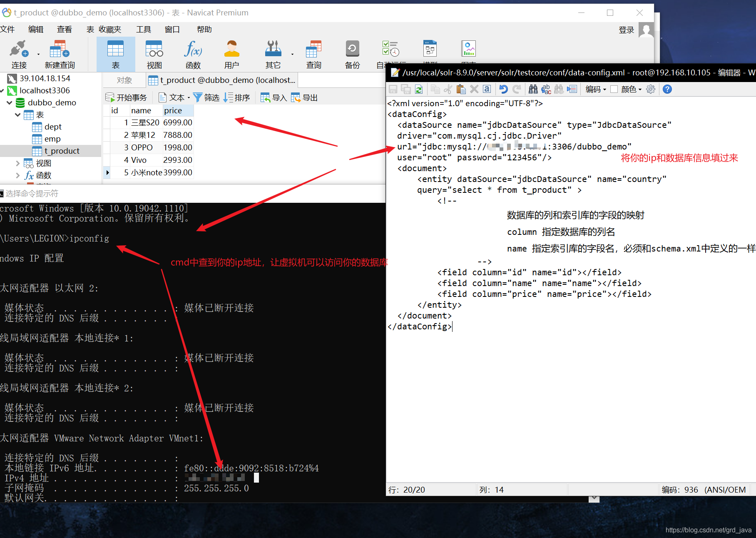Open the 帮助 (Help) menu
The width and height of the screenshot is (756, 538).
click(x=204, y=29)
